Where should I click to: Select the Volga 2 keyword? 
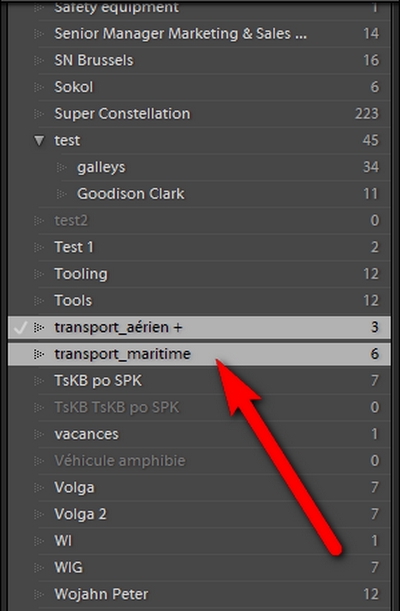[80, 514]
